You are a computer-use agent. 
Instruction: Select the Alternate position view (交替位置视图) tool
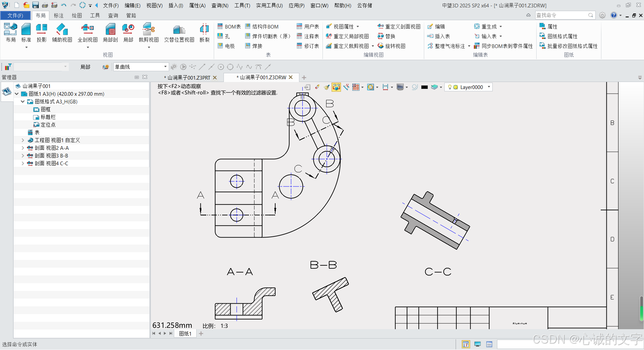point(179,33)
